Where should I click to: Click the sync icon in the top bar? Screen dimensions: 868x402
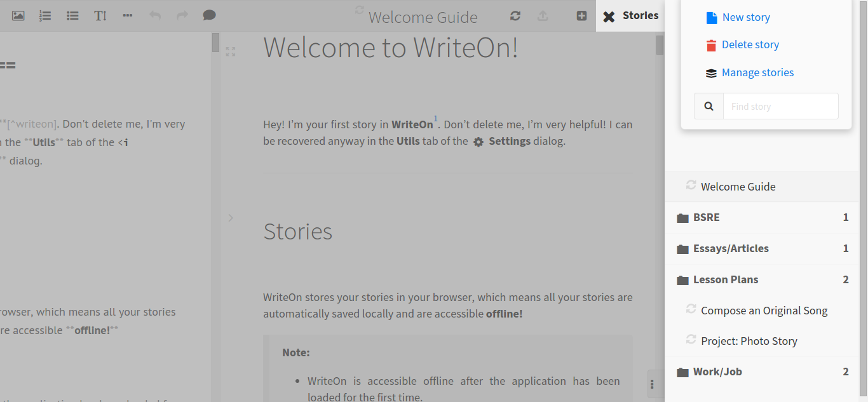[515, 16]
